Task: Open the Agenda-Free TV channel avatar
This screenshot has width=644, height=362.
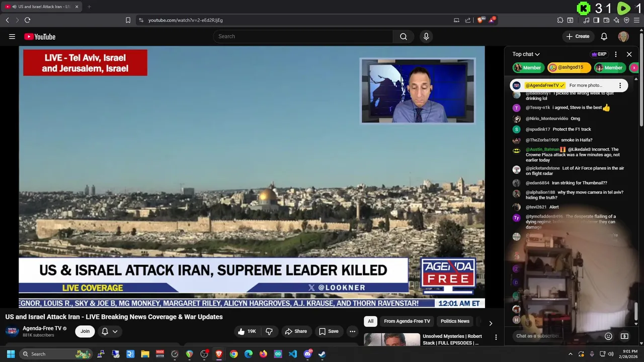Action: pos(12,331)
